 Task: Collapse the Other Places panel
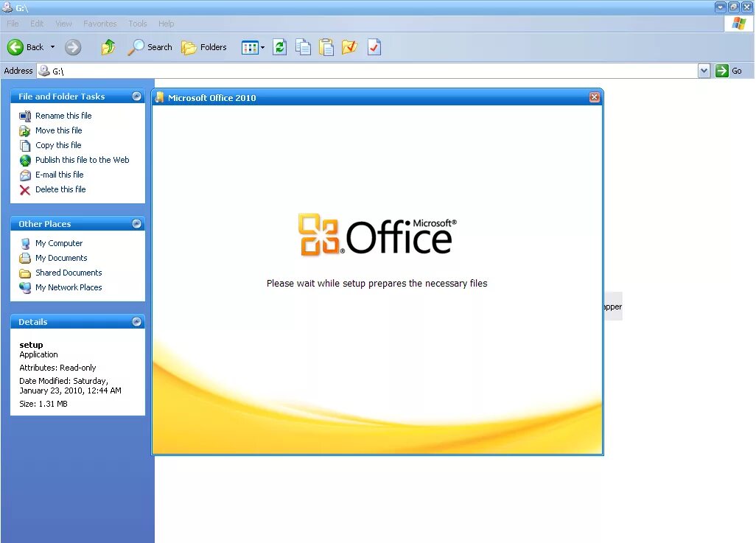pyautogui.click(x=137, y=224)
